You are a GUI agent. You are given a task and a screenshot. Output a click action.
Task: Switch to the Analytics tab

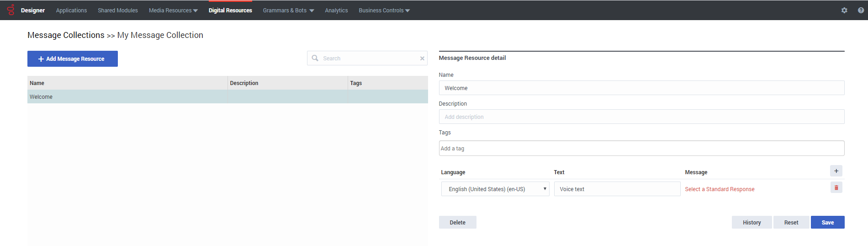tap(336, 11)
